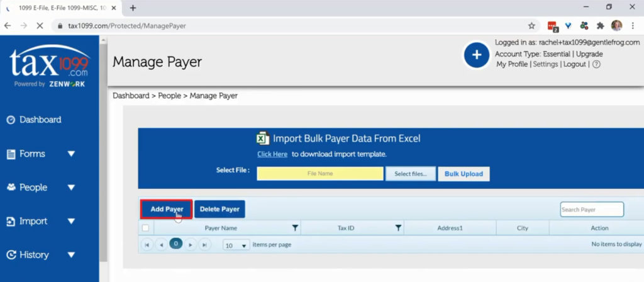Image resolution: width=644 pixels, height=282 pixels.
Task: Open the People sidebar menu
Action: click(33, 188)
